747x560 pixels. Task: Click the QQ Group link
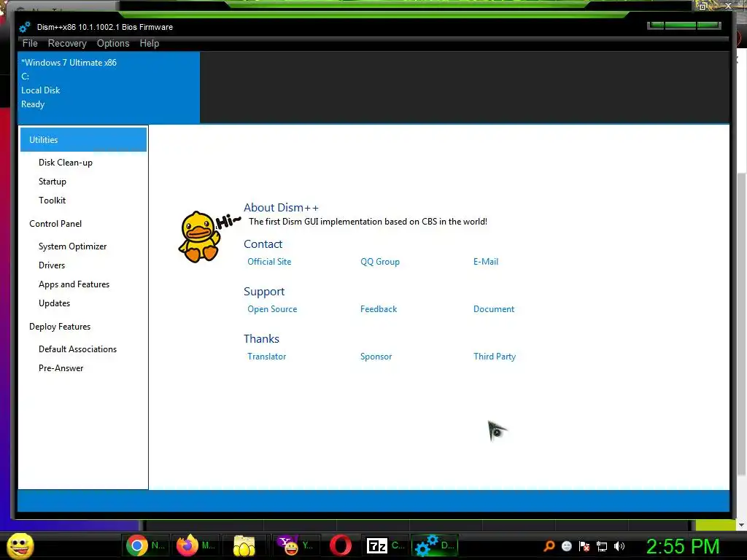(x=379, y=262)
